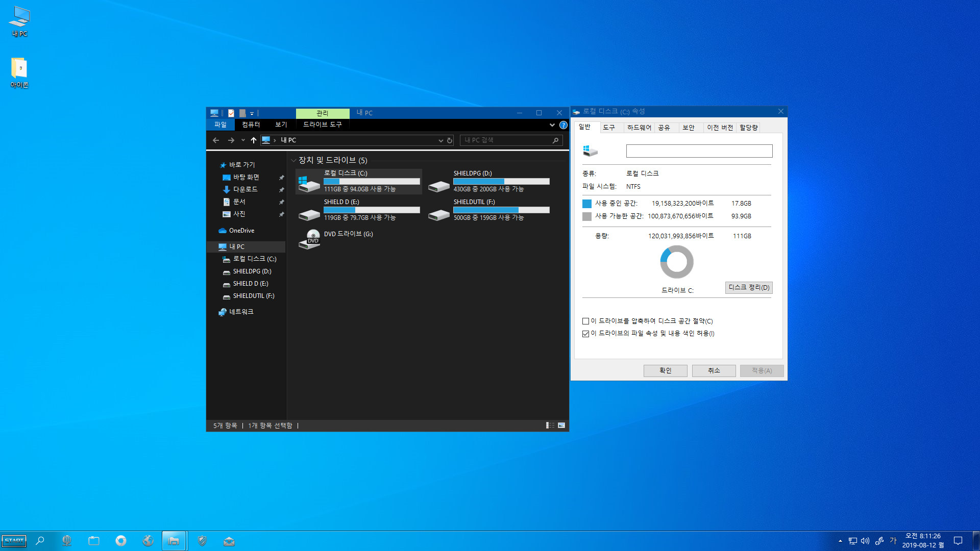Expand the ribbon with the chevron
This screenshot has height=551, width=980.
(552, 125)
